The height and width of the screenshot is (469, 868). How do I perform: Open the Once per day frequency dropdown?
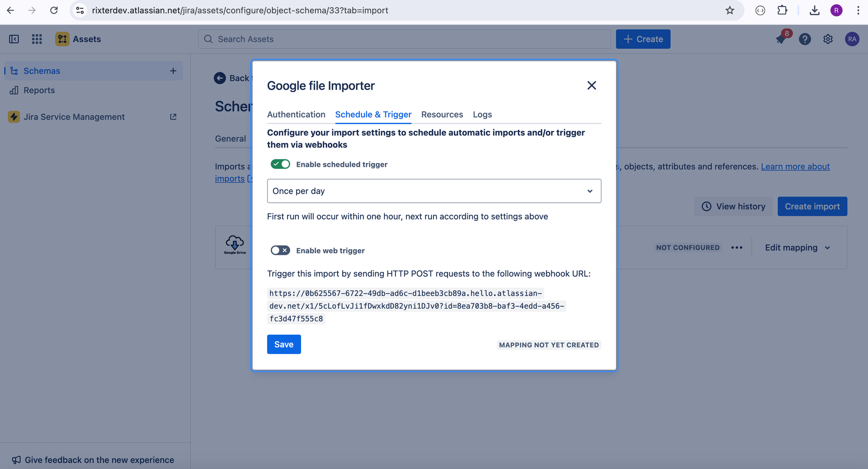point(434,191)
